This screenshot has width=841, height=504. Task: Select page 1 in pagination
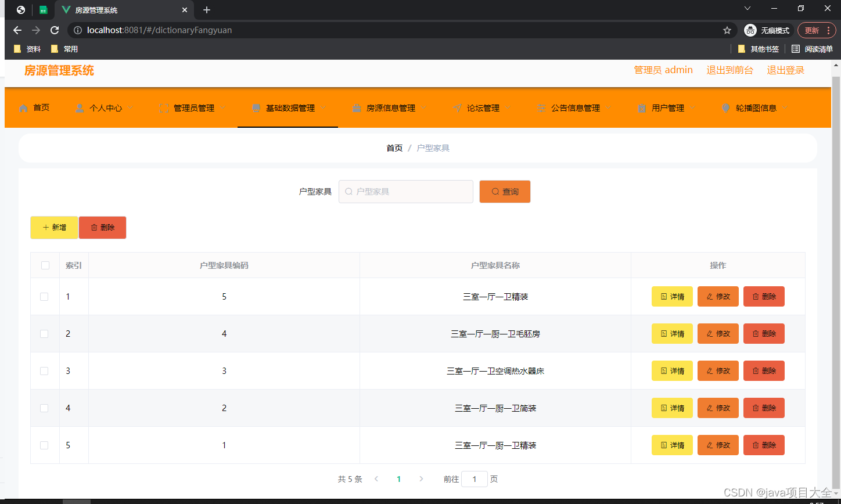[398, 479]
